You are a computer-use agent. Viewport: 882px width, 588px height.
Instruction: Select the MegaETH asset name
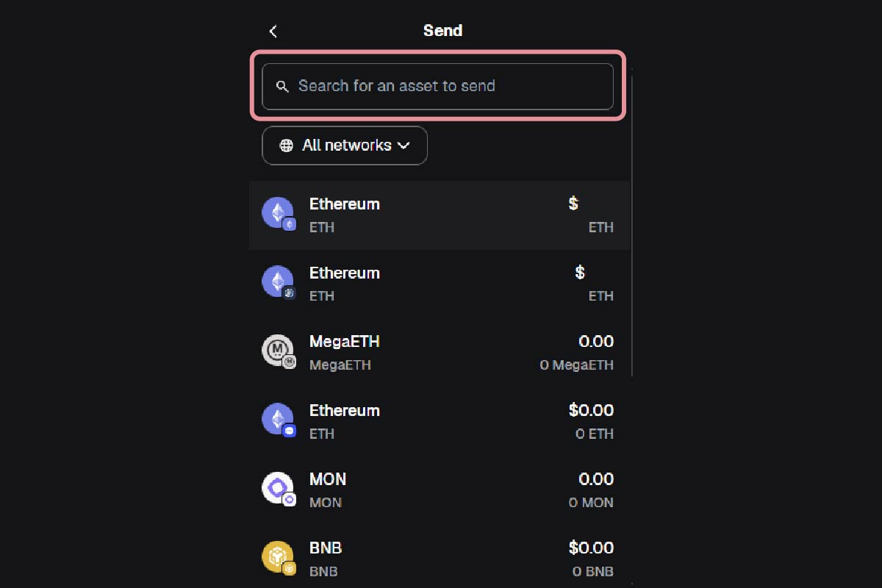[344, 342]
